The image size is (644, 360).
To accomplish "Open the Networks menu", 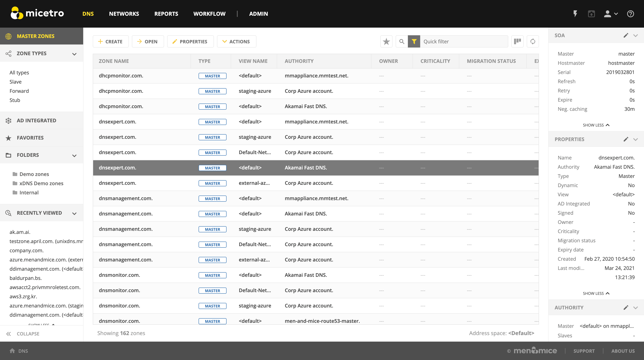I will tap(124, 14).
